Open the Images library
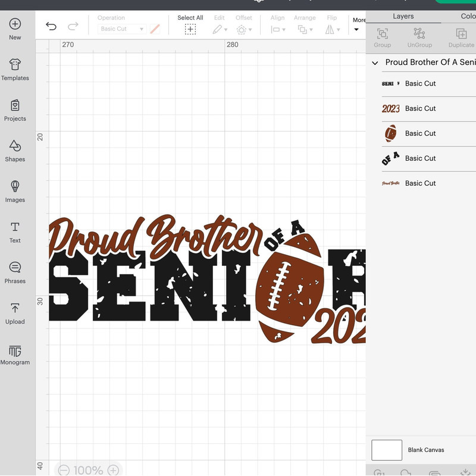The width and height of the screenshot is (476, 476). [x=14, y=192]
